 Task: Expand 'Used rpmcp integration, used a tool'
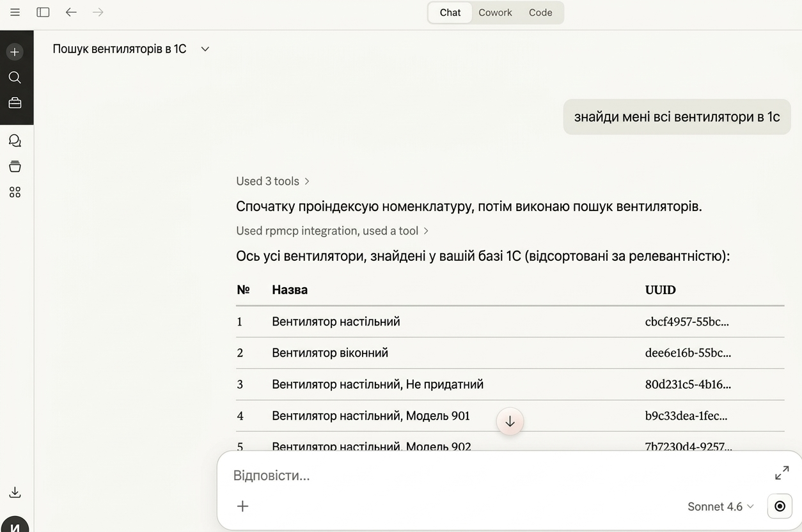(x=332, y=231)
